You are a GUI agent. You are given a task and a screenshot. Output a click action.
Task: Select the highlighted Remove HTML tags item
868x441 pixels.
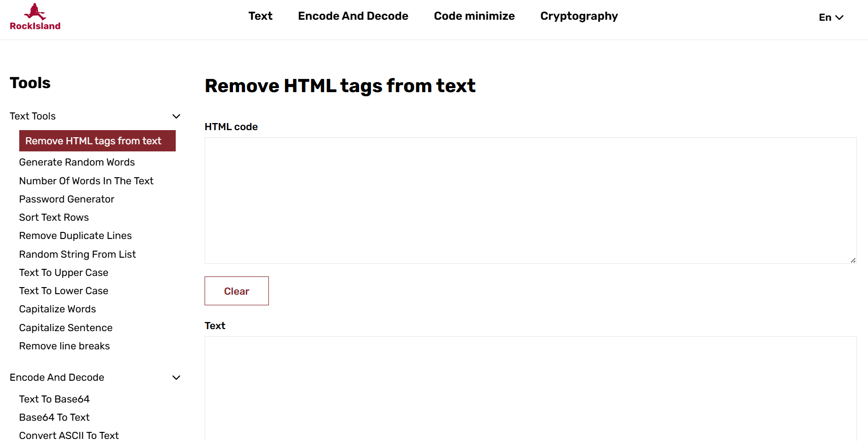click(97, 141)
